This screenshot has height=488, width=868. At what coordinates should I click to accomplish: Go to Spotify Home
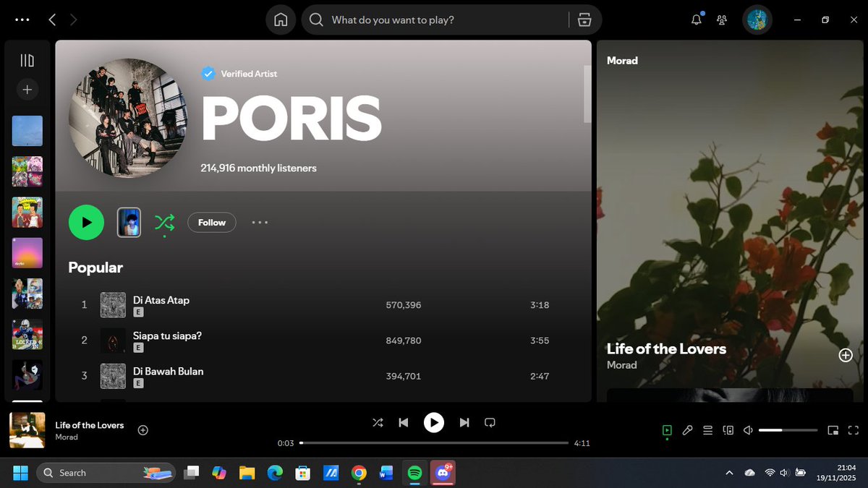coord(281,20)
